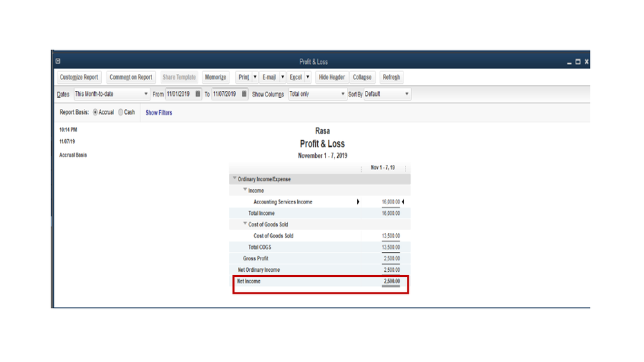This screenshot has height=362, width=644.
Task: Open the From date calendar icon
Action: tap(197, 94)
